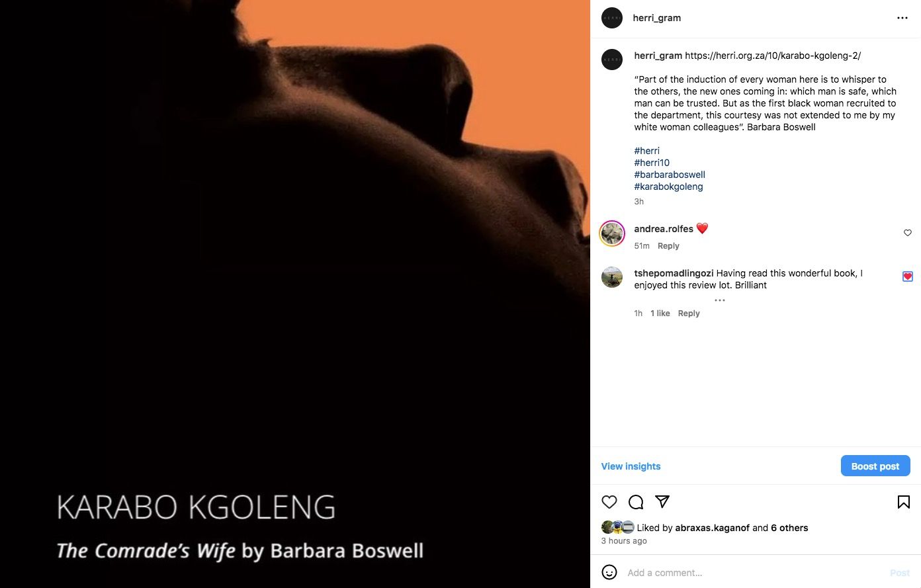Open emoji picker smiley icon

coord(609,572)
